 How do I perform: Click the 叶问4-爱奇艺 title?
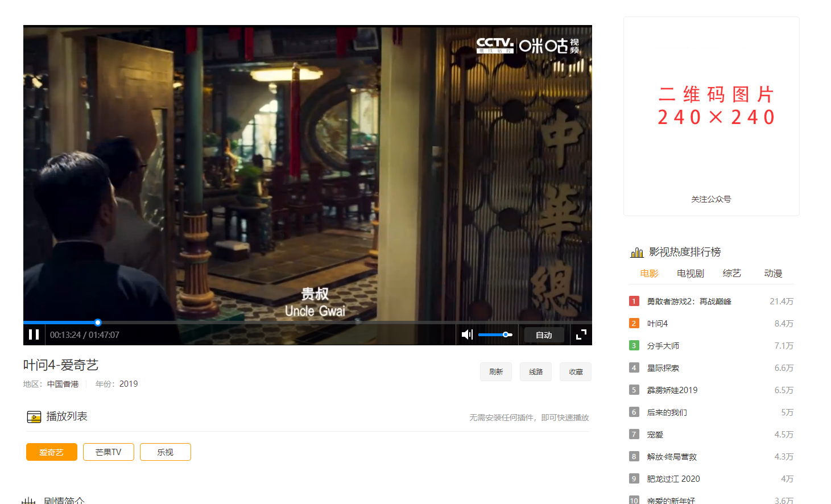tap(61, 365)
